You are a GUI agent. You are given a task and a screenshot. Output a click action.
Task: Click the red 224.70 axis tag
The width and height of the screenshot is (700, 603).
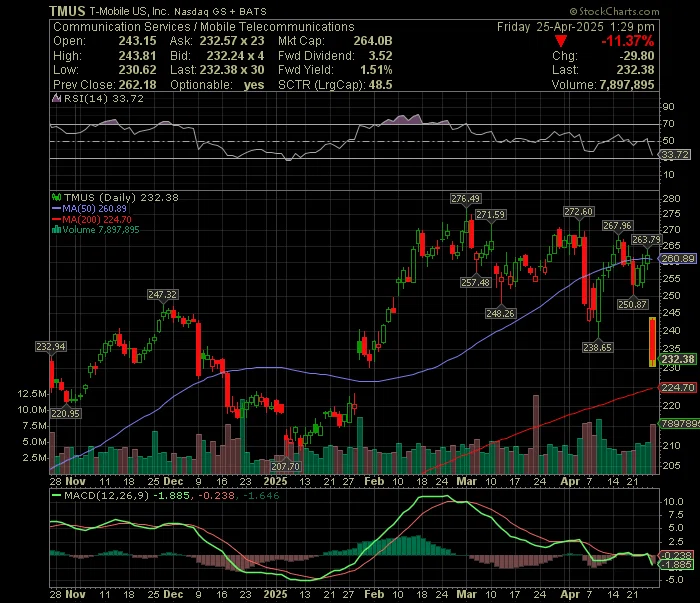pos(678,387)
